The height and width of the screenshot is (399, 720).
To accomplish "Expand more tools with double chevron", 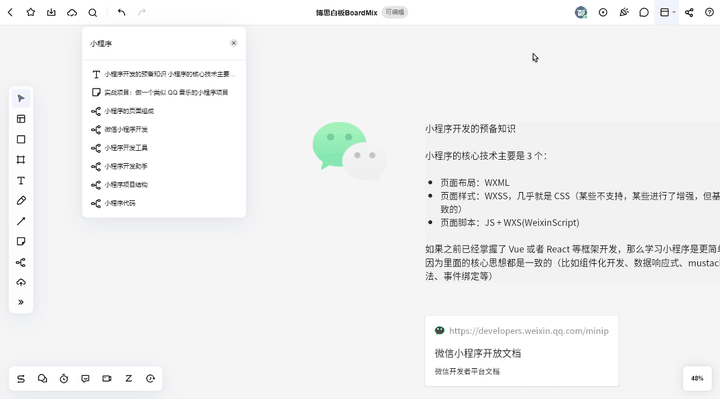I will coord(21,302).
